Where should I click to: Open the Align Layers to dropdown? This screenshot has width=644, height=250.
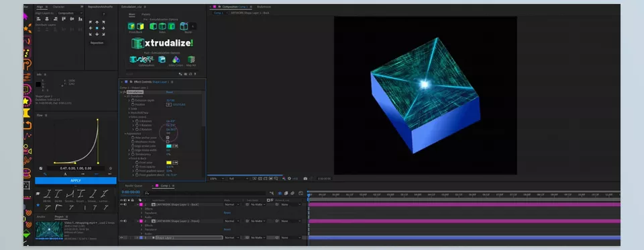(70, 13)
